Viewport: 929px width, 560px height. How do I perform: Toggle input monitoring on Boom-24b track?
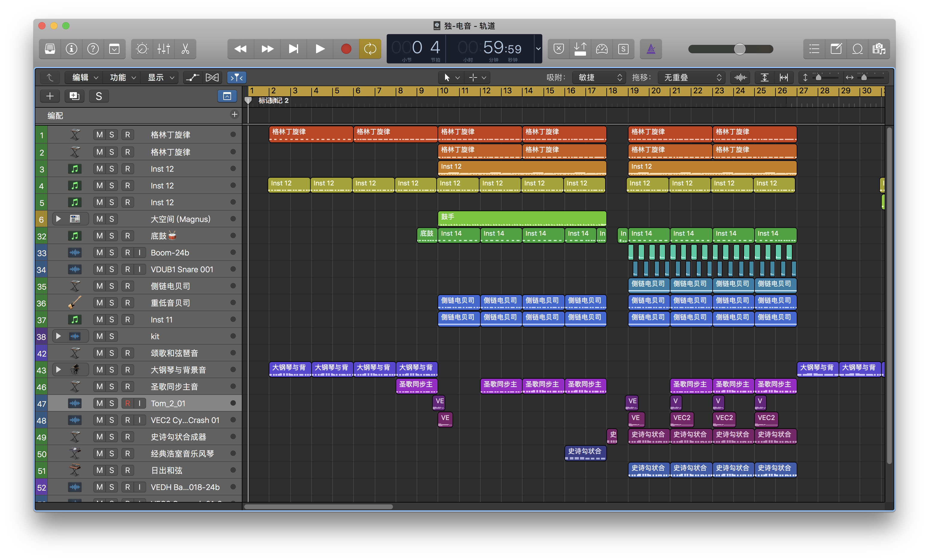(x=139, y=253)
